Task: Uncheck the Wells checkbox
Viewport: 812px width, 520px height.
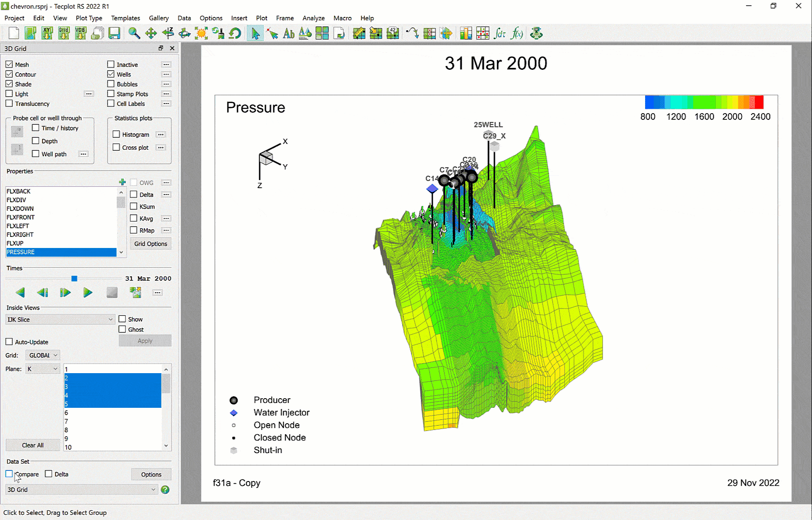Action: 111,74
